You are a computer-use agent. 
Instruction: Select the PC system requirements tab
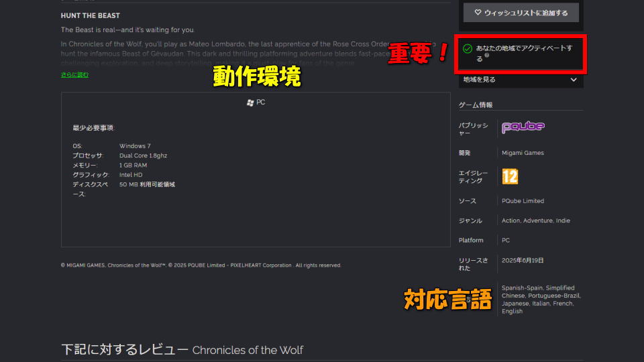coord(256,102)
